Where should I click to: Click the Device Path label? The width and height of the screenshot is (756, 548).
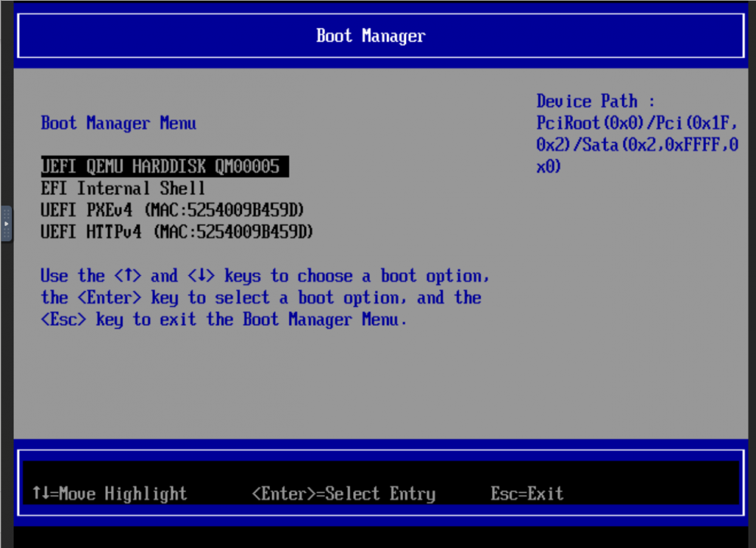coord(596,101)
